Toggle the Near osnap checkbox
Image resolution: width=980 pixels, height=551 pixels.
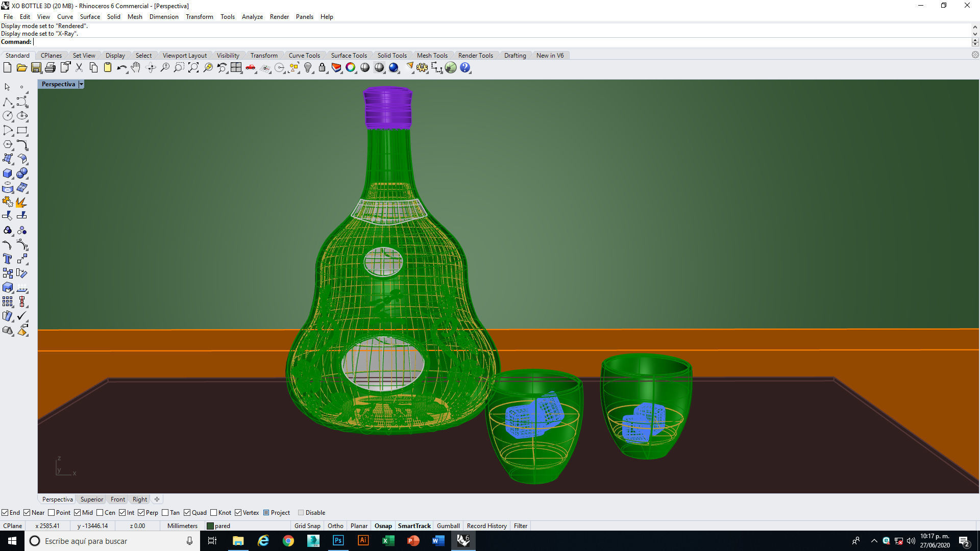click(27, 513)
